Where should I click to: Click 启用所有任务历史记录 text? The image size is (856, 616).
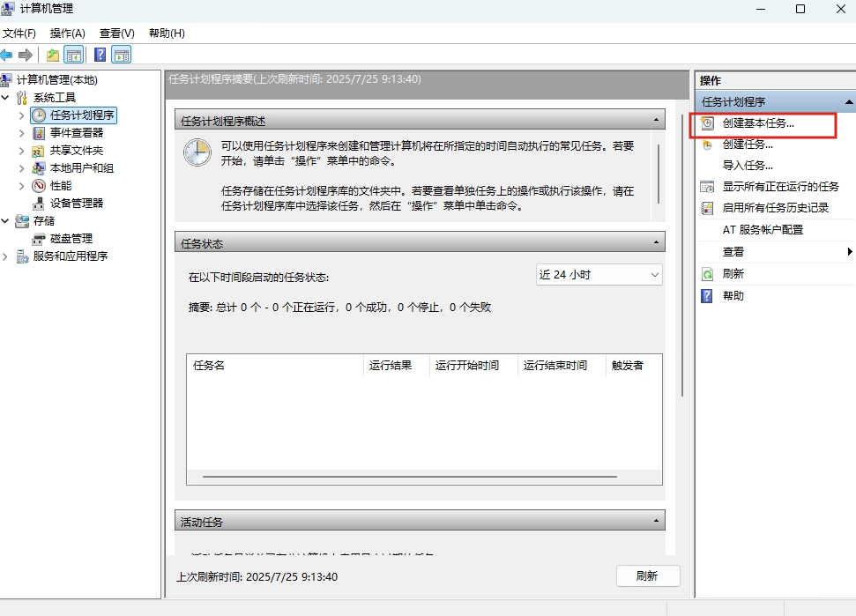tap(775, 208)
